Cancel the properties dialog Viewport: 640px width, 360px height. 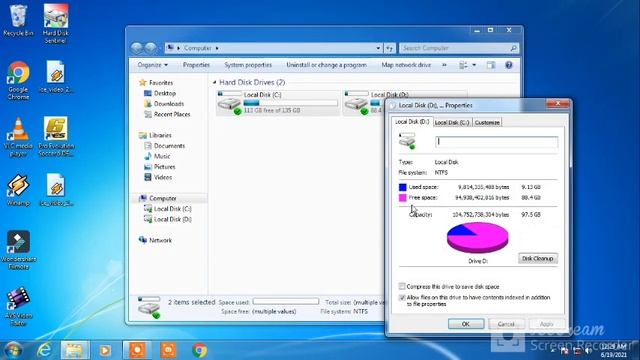tap(506, 324)
